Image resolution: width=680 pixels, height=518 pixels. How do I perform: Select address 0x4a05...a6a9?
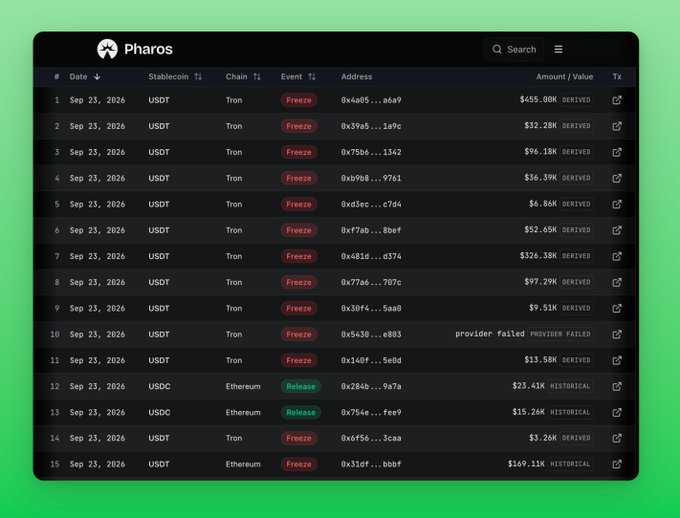371,100
